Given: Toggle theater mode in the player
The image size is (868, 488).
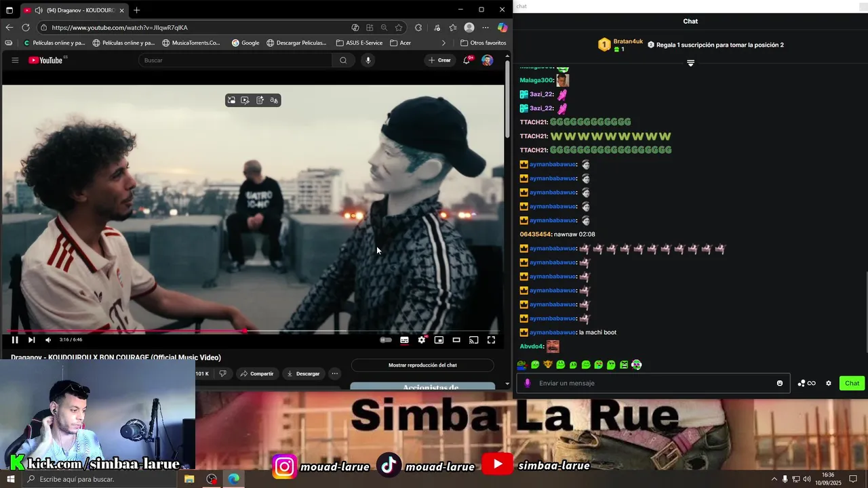Looking at the screenshot, I should (x=456, y=340).
